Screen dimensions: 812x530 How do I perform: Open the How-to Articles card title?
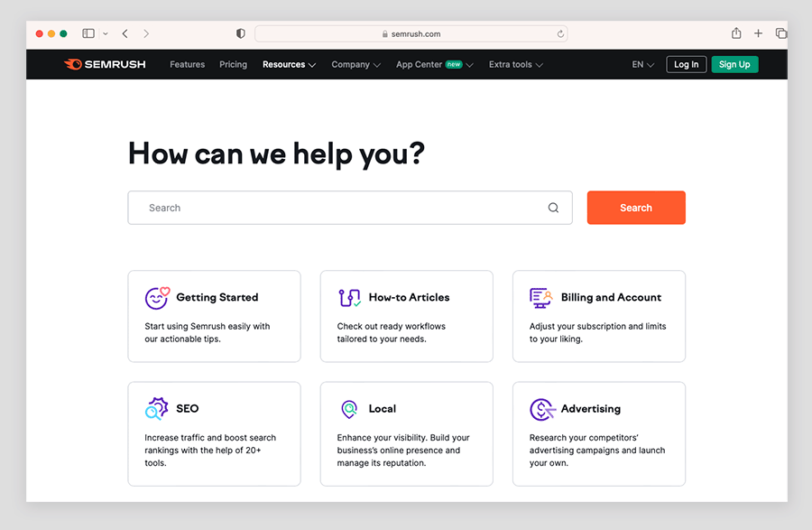tap(409, 297)
